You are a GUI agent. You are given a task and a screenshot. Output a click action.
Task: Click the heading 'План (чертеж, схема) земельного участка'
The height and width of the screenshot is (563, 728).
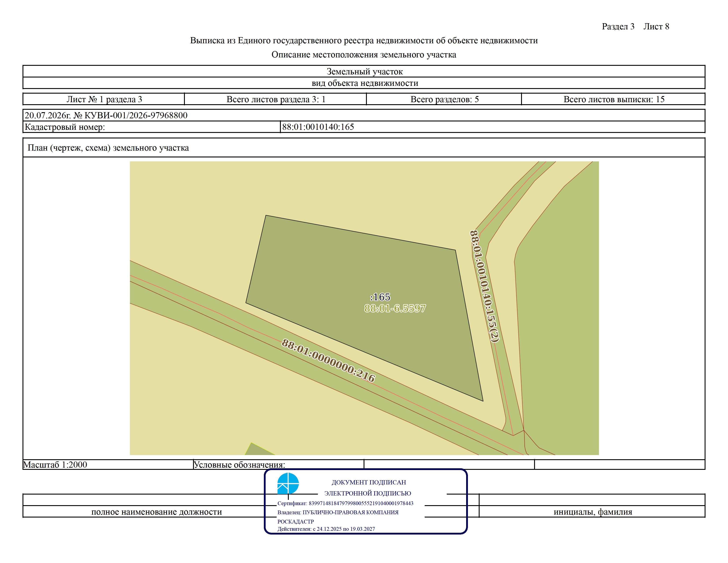click(x=108, y=148)
